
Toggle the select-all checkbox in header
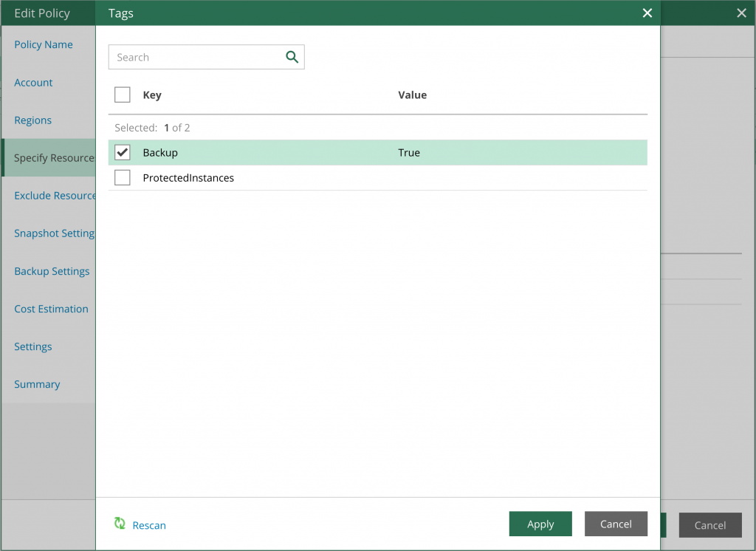123,95
